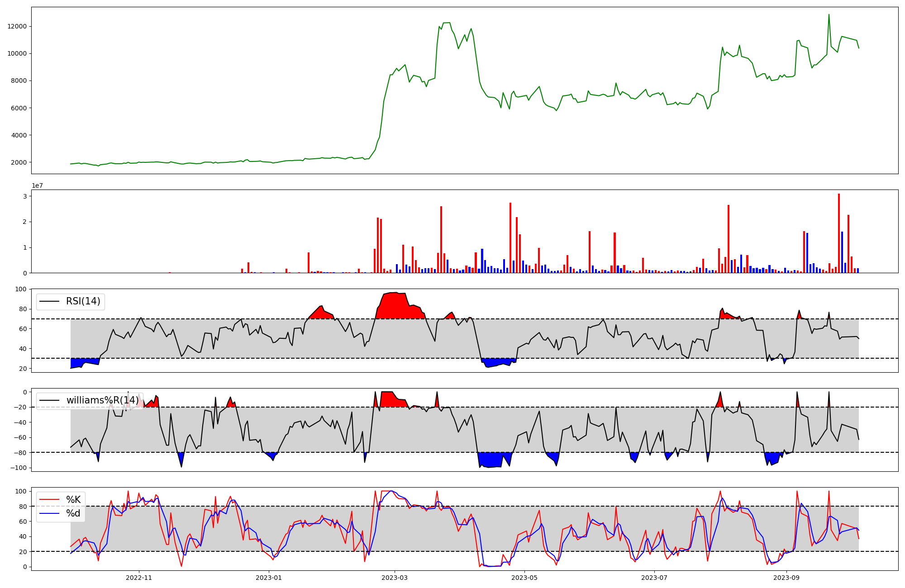Click the black RSI(14) legend line sample
The height and width of the screenshot is (588, 905).
pyautogui.click(x=49, y=301)
